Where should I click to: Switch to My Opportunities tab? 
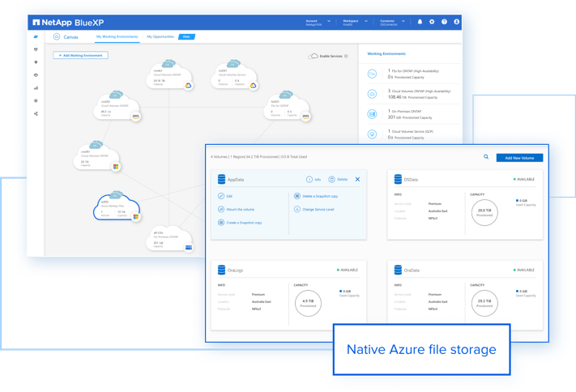[x=160, y=36]
